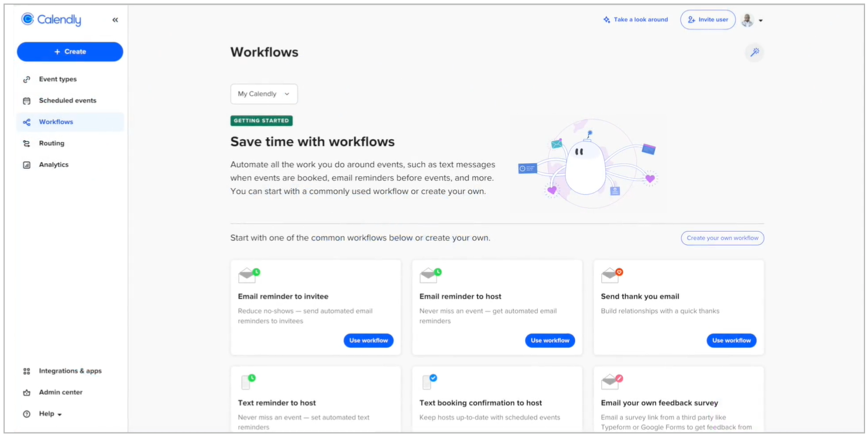Image resolution: width=868 pixels, height=437 pixels.
Task: Click 'Keep hosts up-to-date with scheduled events' text
Action: pos(490,418)
